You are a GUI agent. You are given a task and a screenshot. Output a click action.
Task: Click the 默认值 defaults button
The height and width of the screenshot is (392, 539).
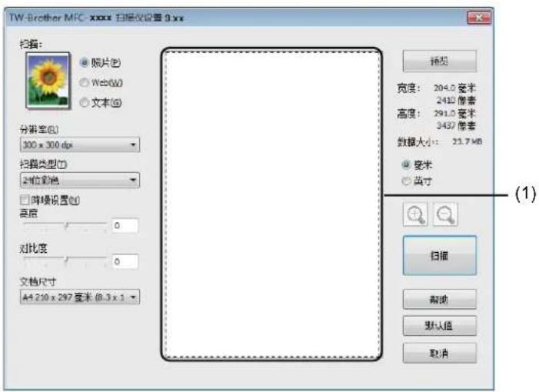439,326
